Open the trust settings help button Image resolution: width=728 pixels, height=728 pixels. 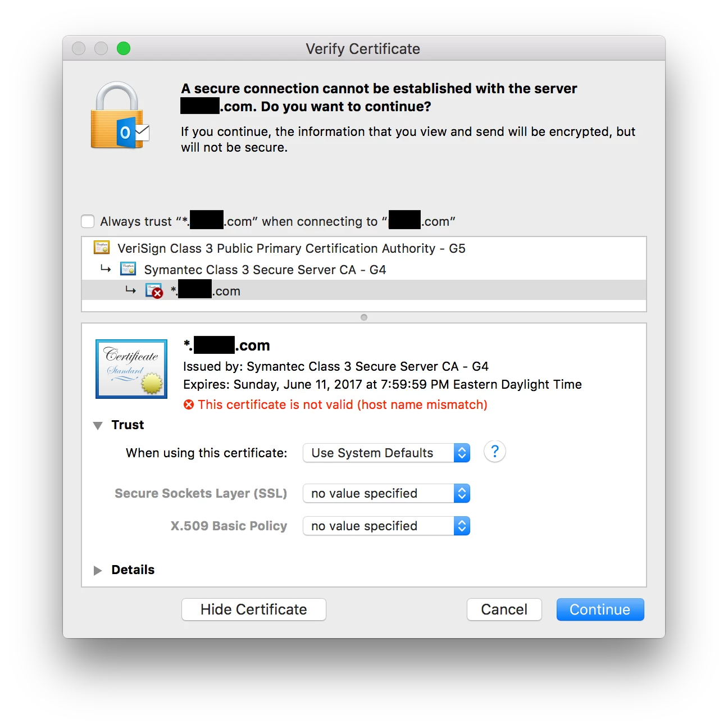pos(495,452)
